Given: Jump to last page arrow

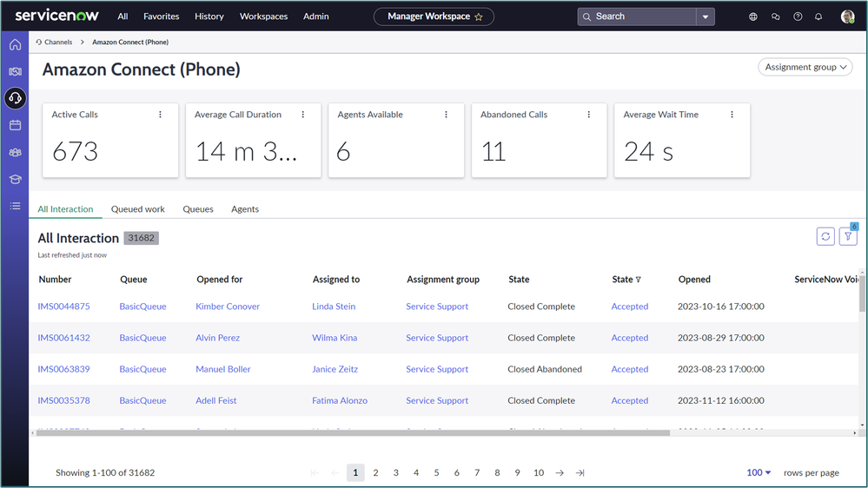Looking at the screenshot, I should point(580,472).
